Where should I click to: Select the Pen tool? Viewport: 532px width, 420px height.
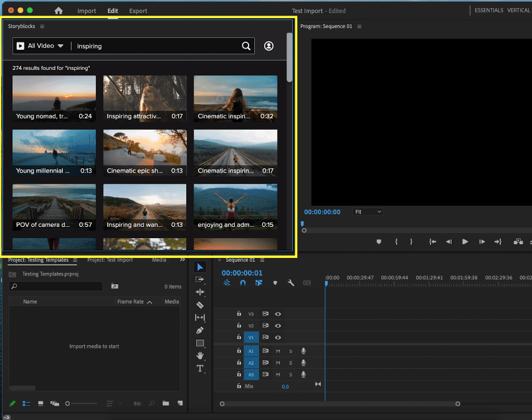[200, 330]
